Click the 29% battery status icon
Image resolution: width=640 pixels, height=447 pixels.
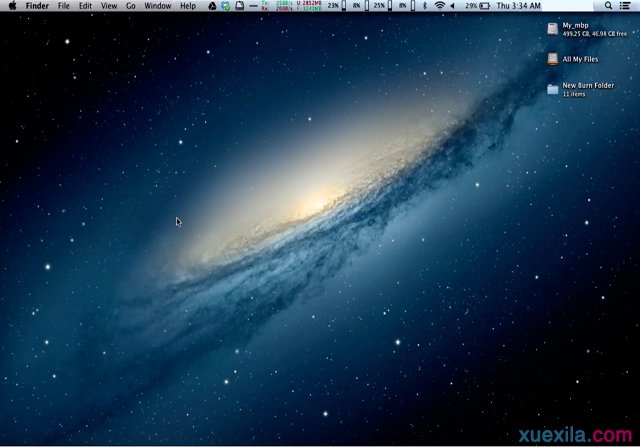pos(478,6)
